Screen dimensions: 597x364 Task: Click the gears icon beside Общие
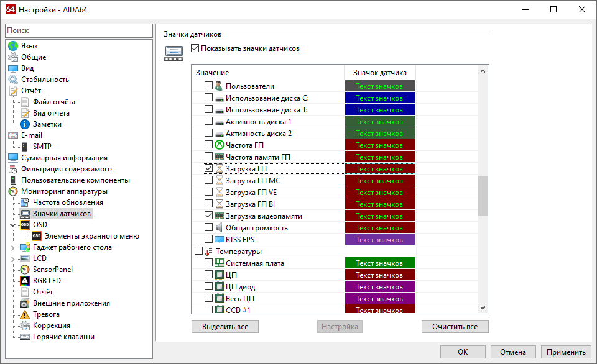[x=13, y=57]
